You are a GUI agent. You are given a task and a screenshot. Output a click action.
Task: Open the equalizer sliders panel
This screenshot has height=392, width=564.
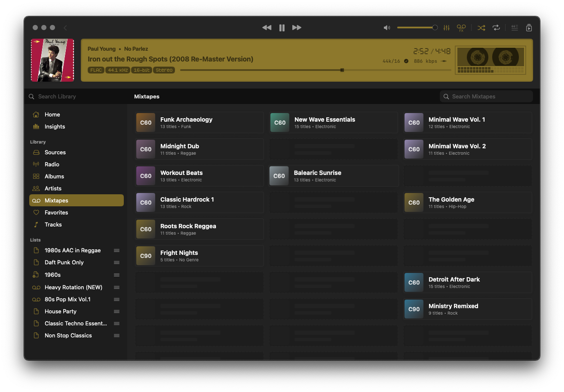447,28
